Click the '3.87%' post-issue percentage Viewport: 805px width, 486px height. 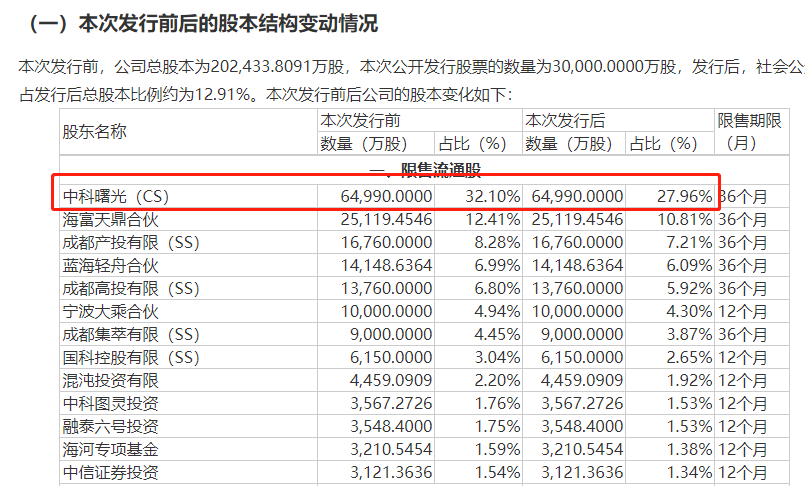click(689, 335)
